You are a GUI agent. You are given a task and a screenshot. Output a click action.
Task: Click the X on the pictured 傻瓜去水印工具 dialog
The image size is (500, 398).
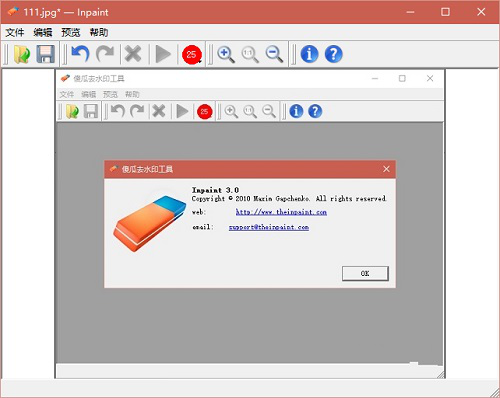tap(386, 169)
